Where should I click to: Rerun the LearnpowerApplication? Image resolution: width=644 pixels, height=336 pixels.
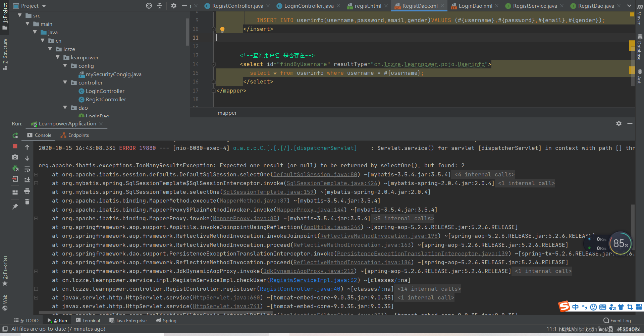[x=15, y=135]
